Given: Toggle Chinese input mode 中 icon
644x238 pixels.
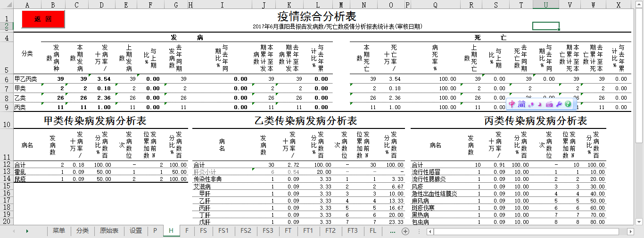Looking at the screenshot, I should tap(512, 104).
